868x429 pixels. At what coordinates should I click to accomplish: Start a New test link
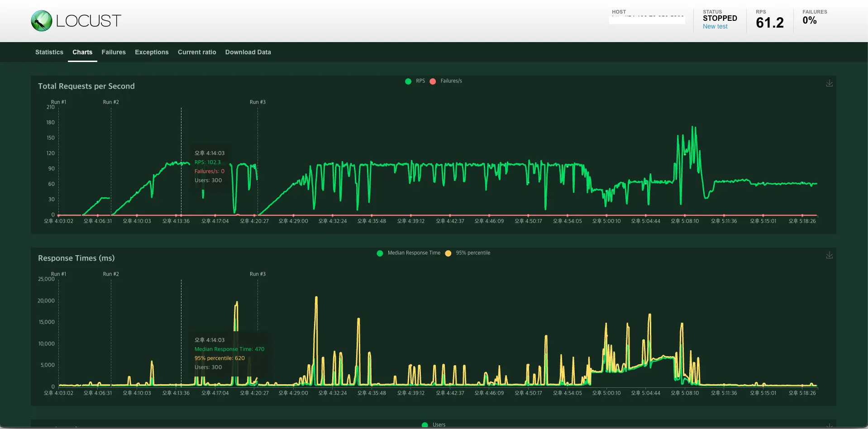[x=715, y=26]
